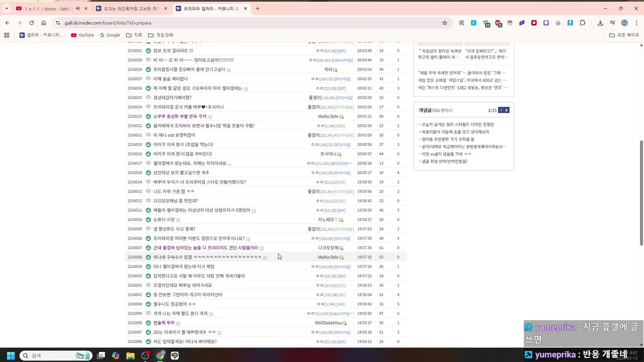Open post 젤수니도 침공왔어 ㅎㅇ
The image size is (644, 362).
pyautogui.click(x=175, y=304)
